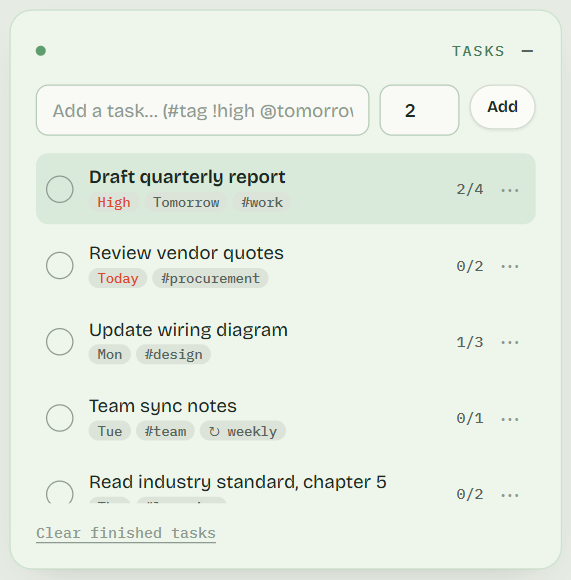Click the High priority tag
Image resolution: width=571 pixels, height=580 pixels.
coord(114,202)
